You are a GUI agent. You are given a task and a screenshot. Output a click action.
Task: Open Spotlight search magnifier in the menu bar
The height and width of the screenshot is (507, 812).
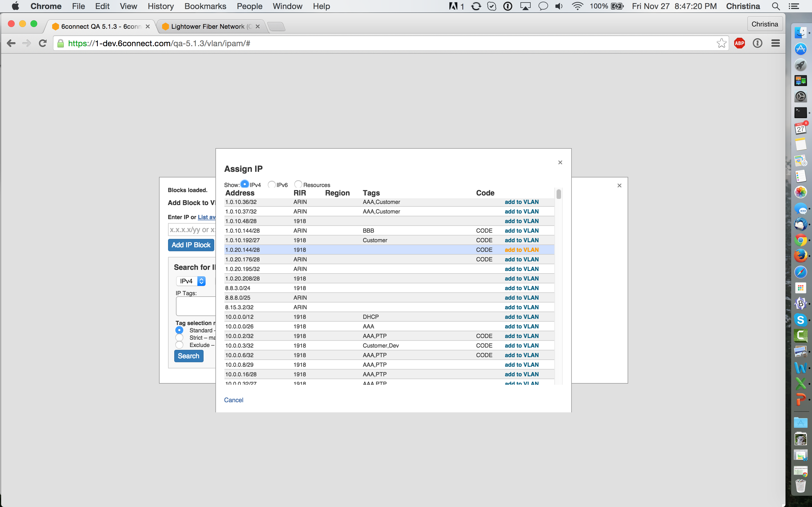click(775, 6)
